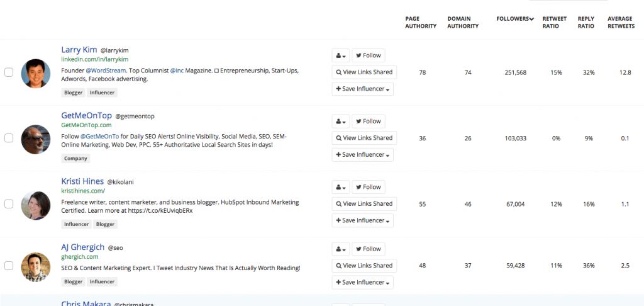Open the linkedin.com/in/larrykim link
Viewport: 644px width, 306px height.
pyautogui.click(x=94, y=59)
